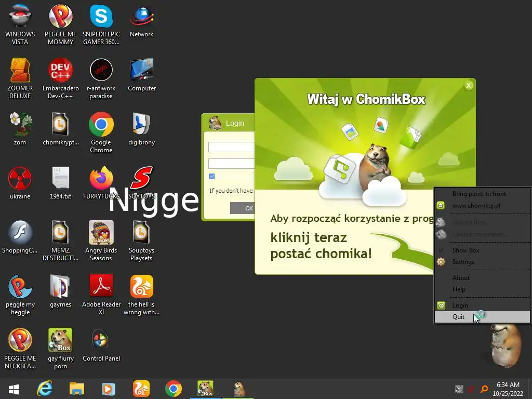Image resolution: width=532 pixels, height=399 pixels.
Task: Switch to ChomikBox taskbar button
Action: pyautogui.click(x=206, y=389)
